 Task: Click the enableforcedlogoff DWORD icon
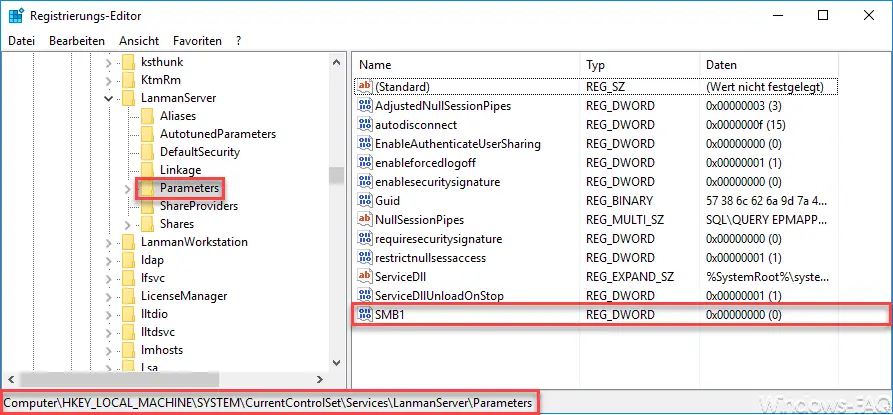pos(364,163)
